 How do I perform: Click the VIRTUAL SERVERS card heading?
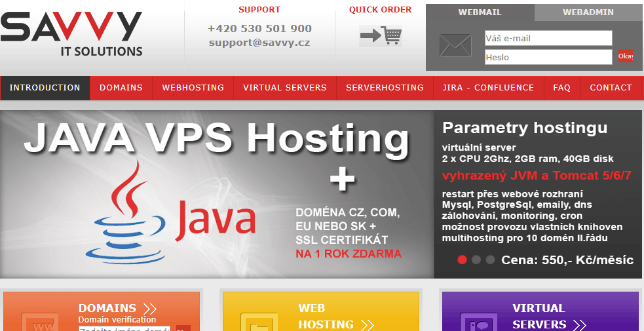539,317
